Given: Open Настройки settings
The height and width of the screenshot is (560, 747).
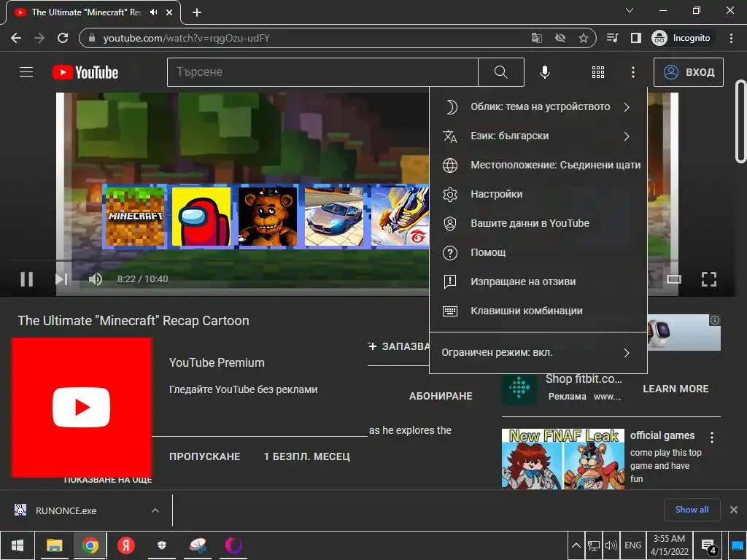Looking at the screenshot, I should point(538,194).
